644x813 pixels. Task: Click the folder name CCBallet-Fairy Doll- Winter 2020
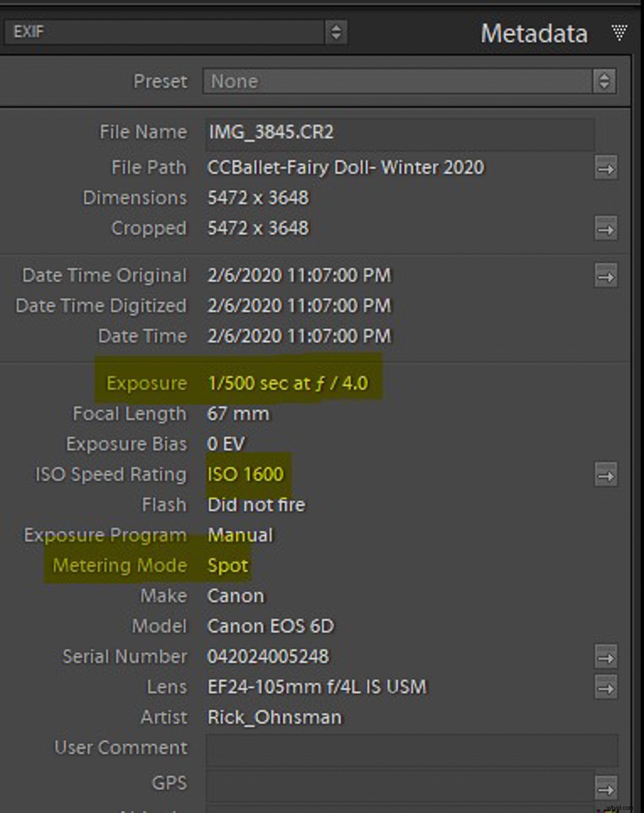coord(346,167)
